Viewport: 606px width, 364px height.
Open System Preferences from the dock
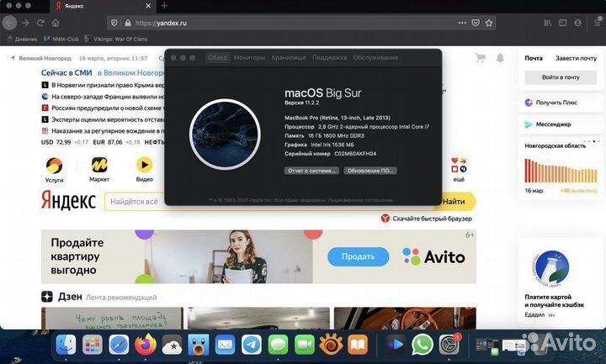[449, 345]
